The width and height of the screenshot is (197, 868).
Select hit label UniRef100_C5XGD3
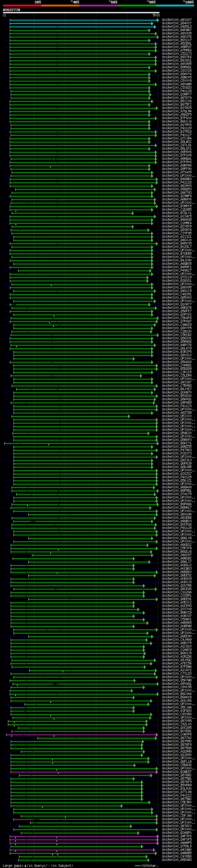[177, 88]
